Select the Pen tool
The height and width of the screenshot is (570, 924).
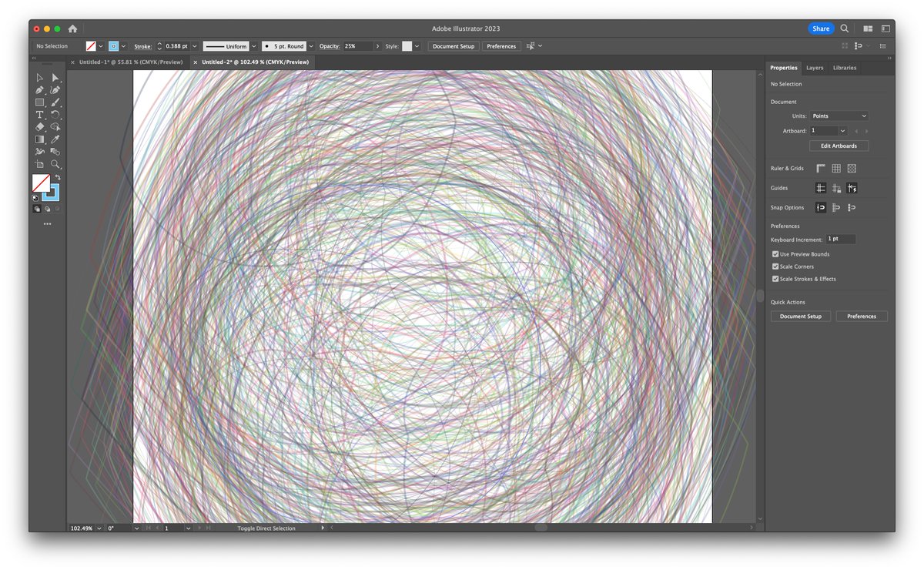[39, 90]
